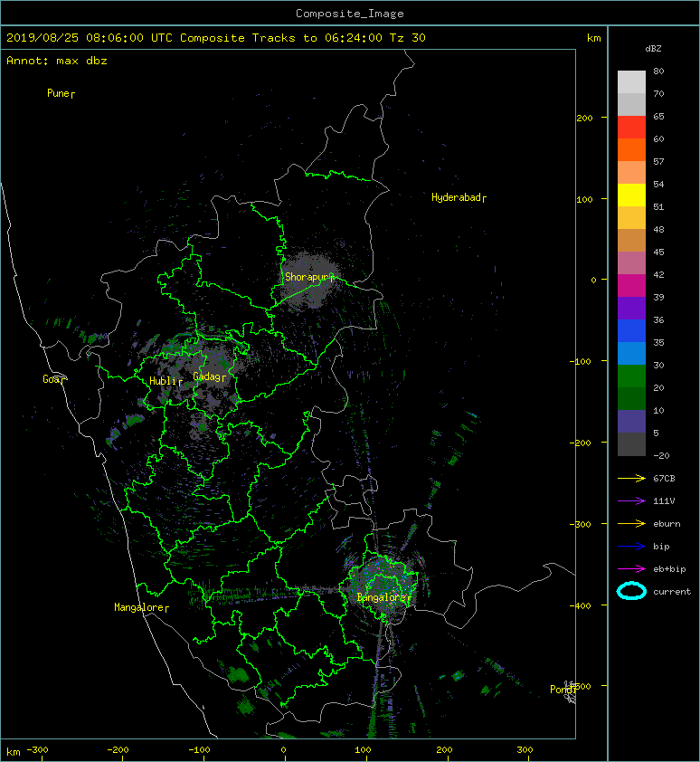700x762 pixels.
Task: Click the 'Annot: max dbz' annotation text
Action: tap(57, 61)
